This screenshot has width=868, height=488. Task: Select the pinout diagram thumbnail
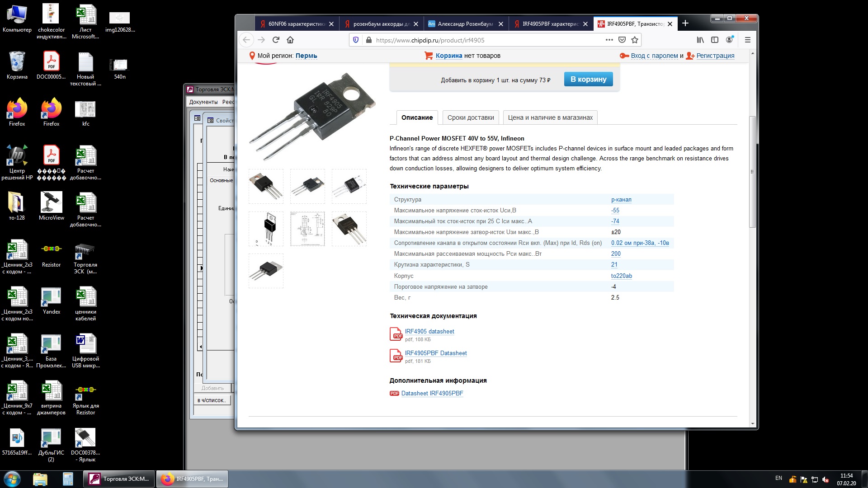click(266, 229)
